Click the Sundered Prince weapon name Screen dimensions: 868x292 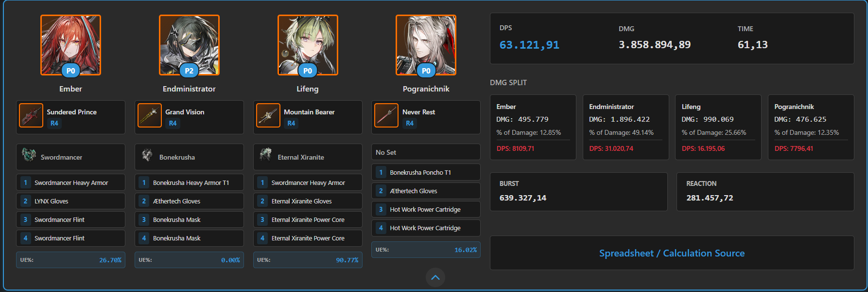(71, 112)
